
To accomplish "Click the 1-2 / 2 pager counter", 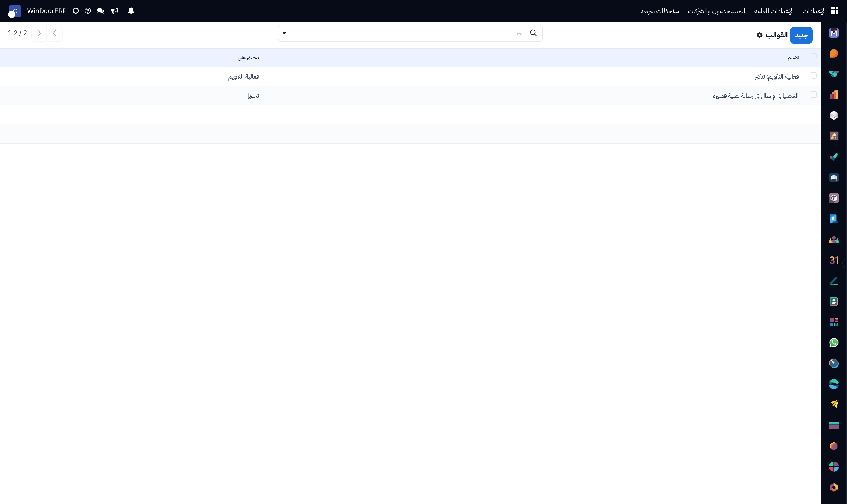I will coord(18,33).
